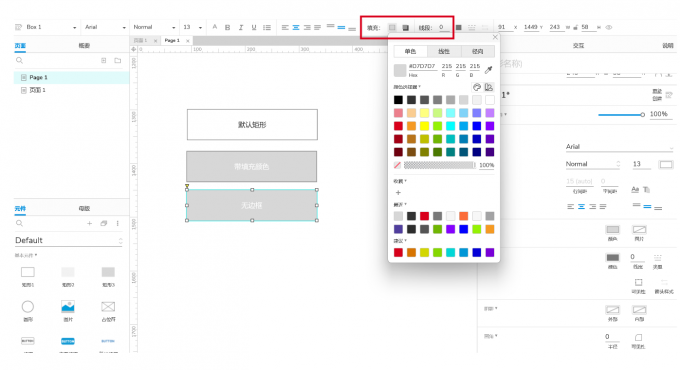Click the fill opacity bar in color picker

coord(440,165)
